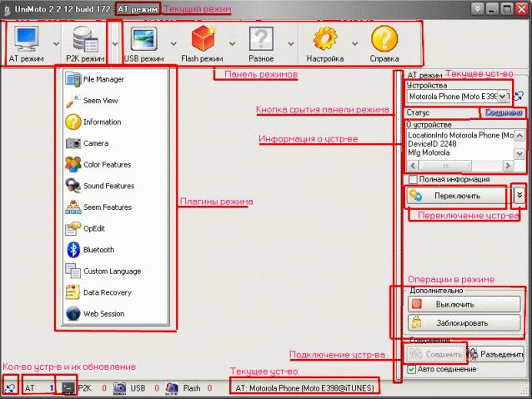The width and height of the screenshot is (532, 399).
Task: Click Заблокировать button
Action: click(x=464, y=322)
